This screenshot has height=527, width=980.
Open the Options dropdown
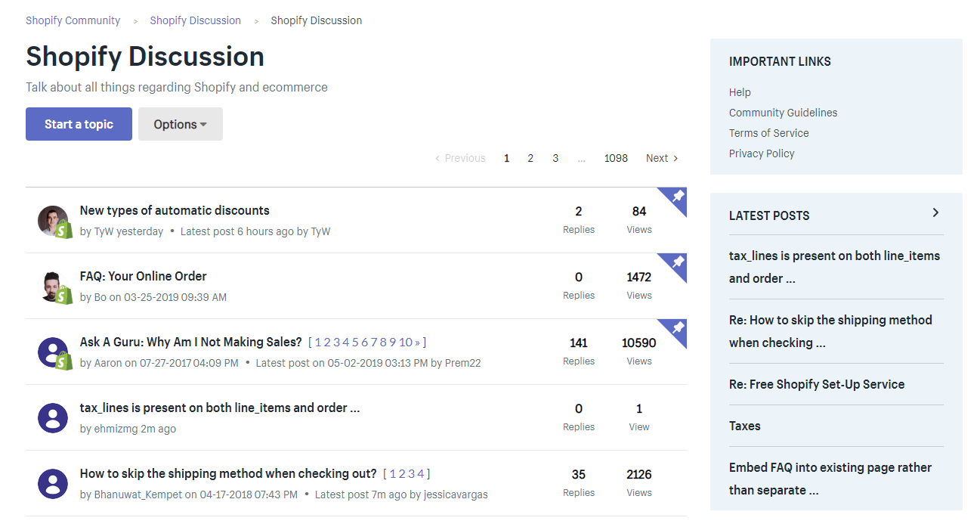click(x=181, y=124)
